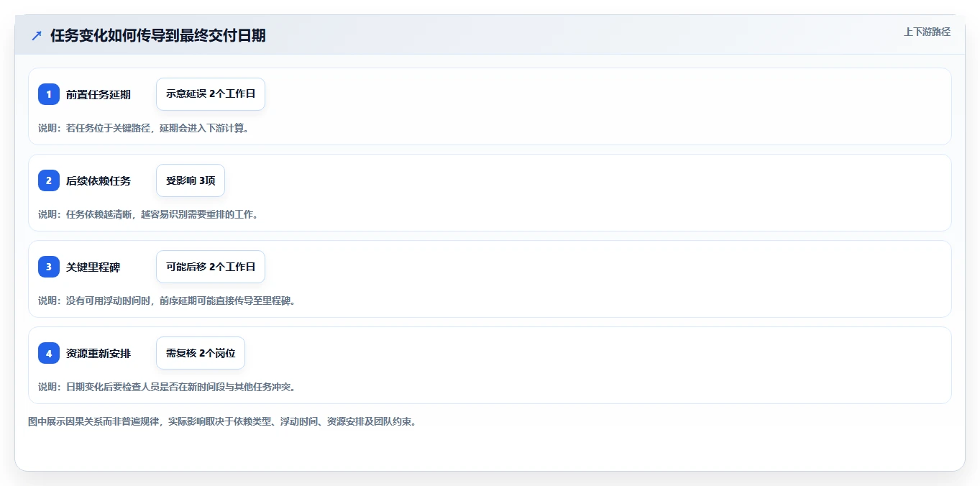Select the 资源重新安排 step label
980x486 pixels.
pyautogui.click(x=99, y=353)
